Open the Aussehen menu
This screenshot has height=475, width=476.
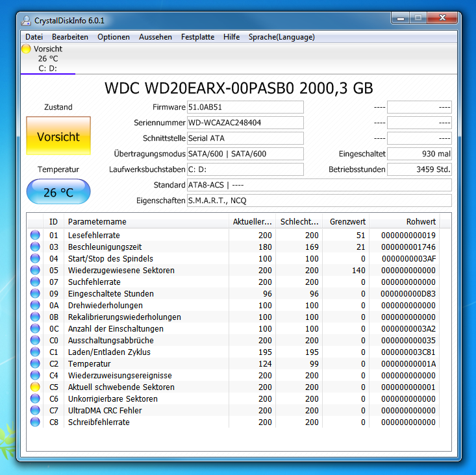tap(155, 37)
